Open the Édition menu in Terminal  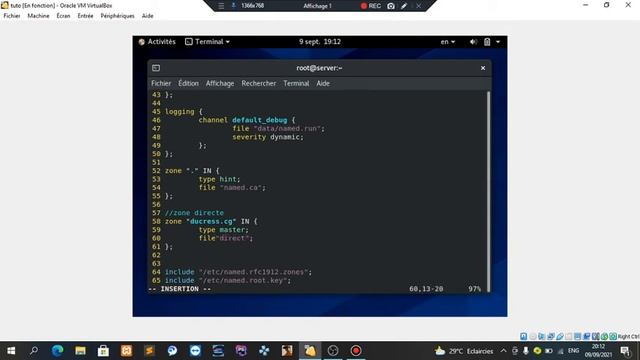coord(188,83)
